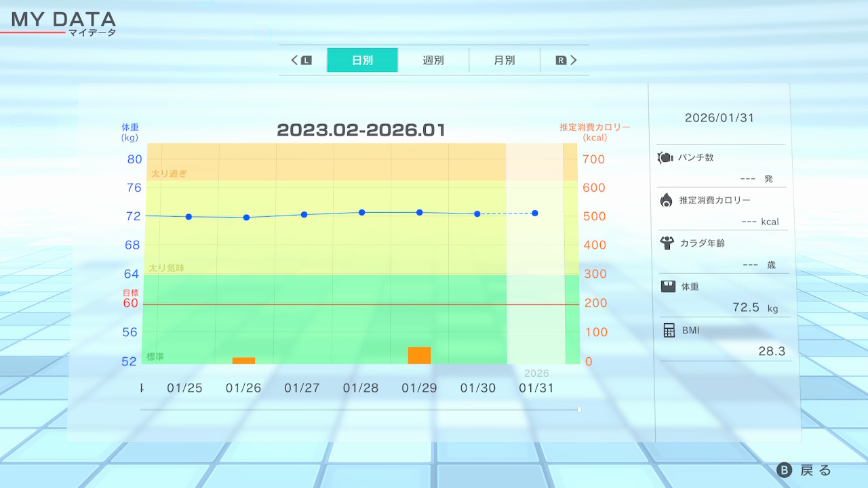Select the 01/29 orange calorie bar
This screenshot has width=868, height=488.
coord(419,355)
